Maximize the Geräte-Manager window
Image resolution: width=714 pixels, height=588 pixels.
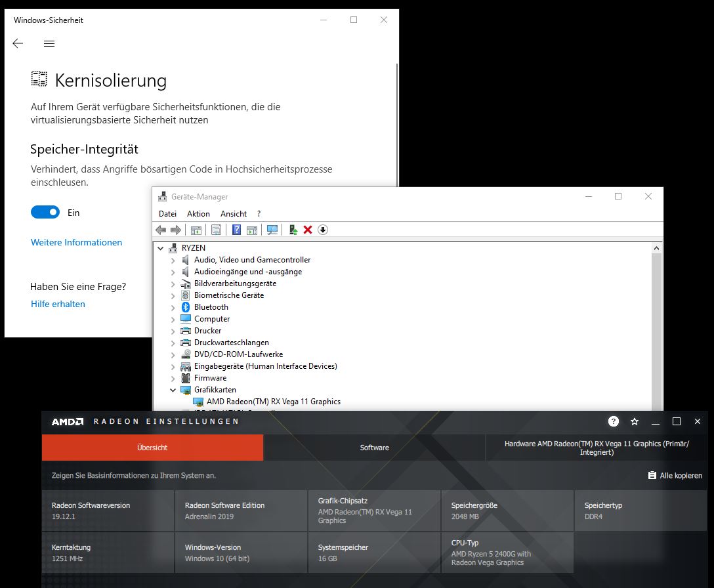point(618,196)
